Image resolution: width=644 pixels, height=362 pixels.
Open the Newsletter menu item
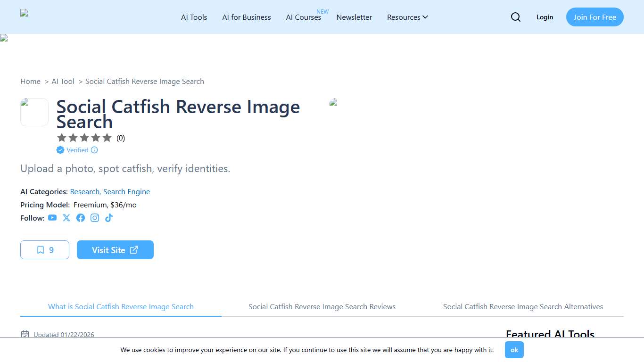pyautogui.click(x=354, y=17)
